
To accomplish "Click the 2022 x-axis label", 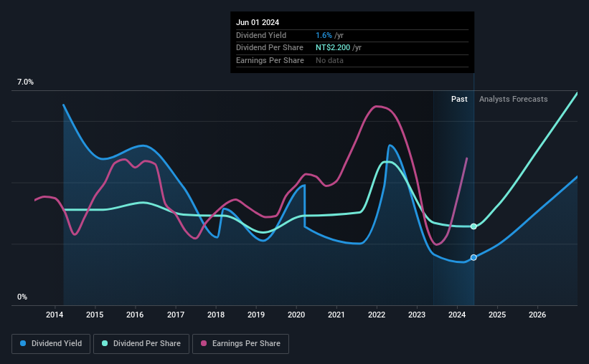I will tap(377, 315).
